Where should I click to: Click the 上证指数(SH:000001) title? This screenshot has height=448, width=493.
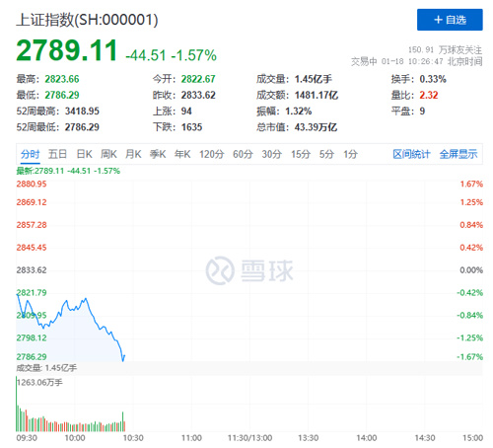click(87, 20)
